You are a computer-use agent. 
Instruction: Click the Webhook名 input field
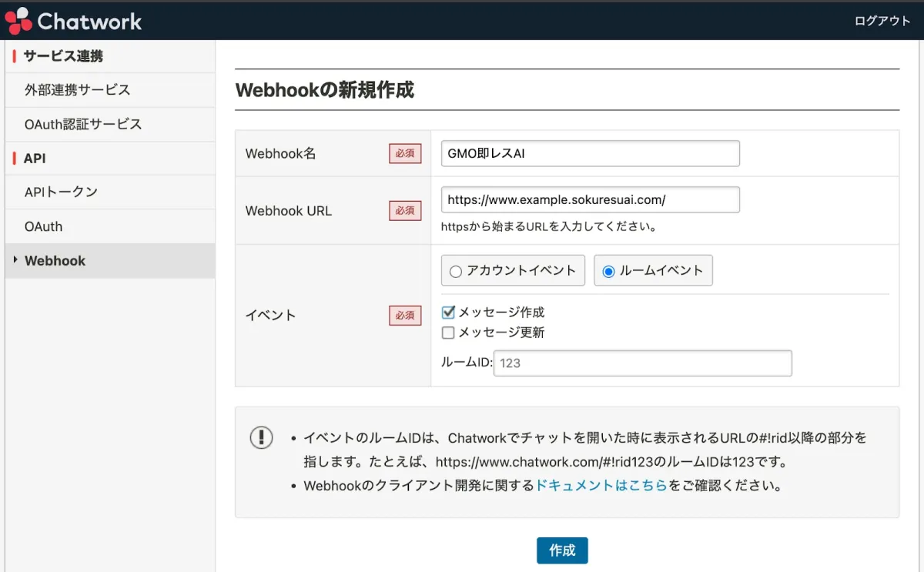590,153
